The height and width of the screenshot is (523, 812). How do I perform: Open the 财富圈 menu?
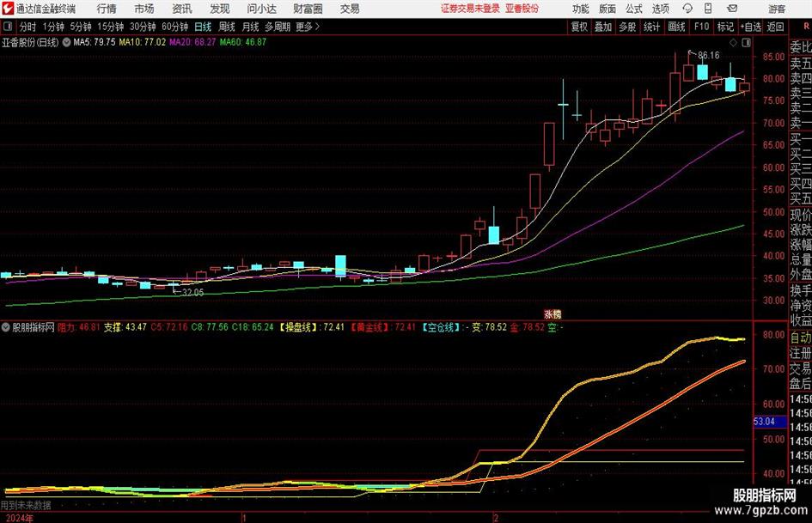coord(308,9)
